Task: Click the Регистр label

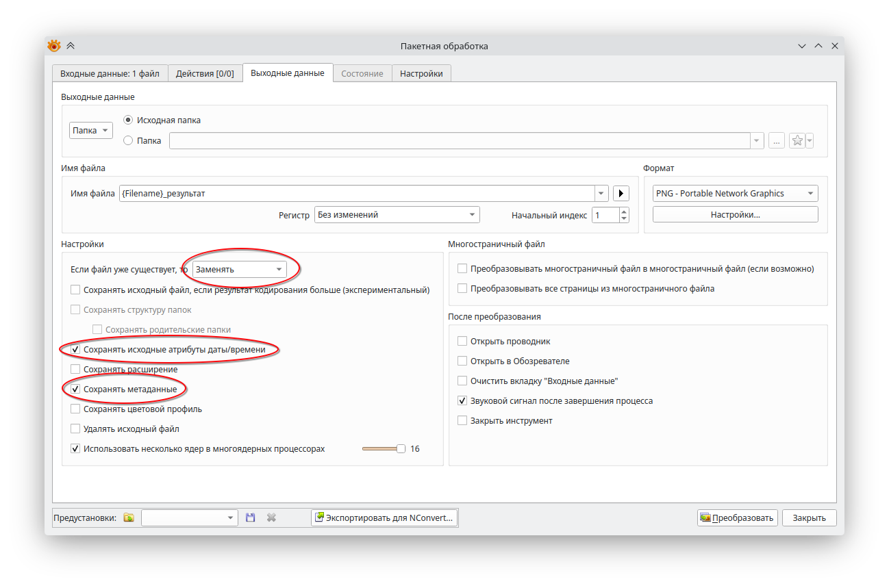Action: pyautogui.click(x=295, y=215)
